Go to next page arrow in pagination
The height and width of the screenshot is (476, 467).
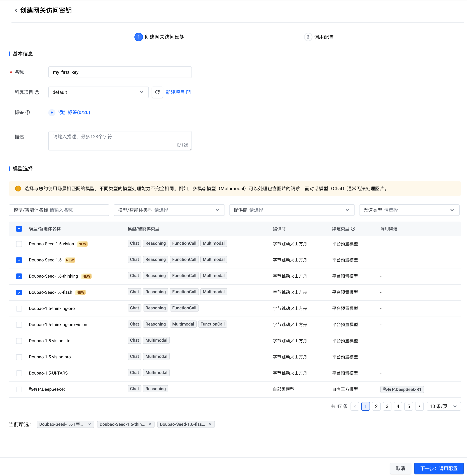(419, 406)
